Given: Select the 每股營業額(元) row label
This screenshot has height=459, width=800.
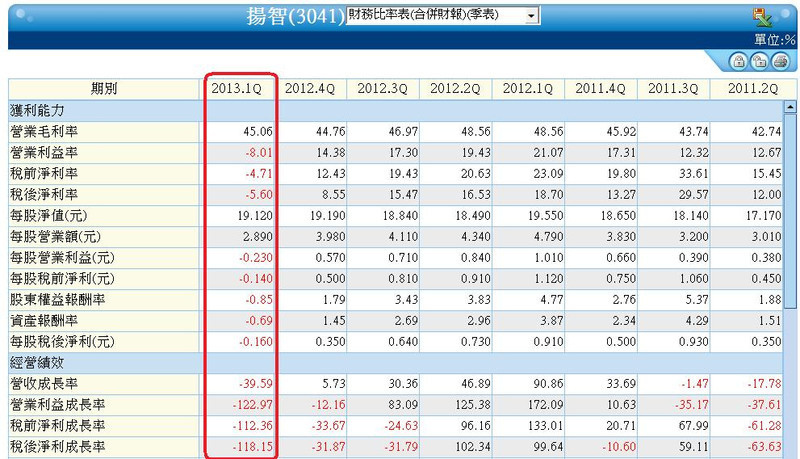Looking at the screenshot, I should pyautogui.click(x=56, y=237).
